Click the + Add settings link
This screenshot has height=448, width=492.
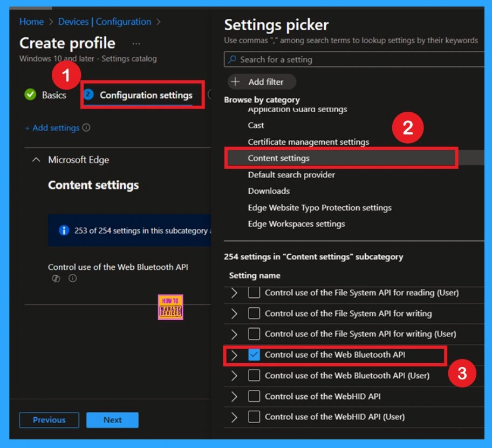[x=52, y=128]
